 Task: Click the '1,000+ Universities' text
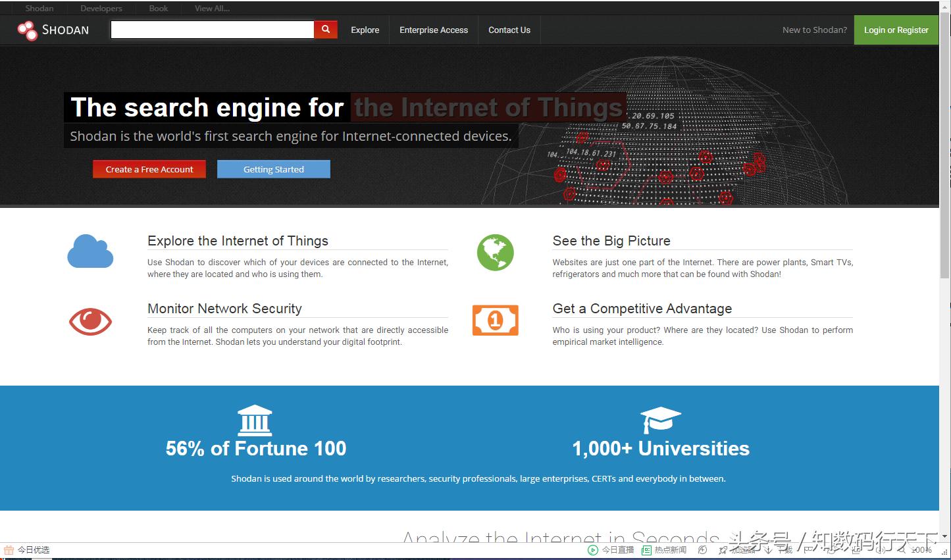click(661, 449)
